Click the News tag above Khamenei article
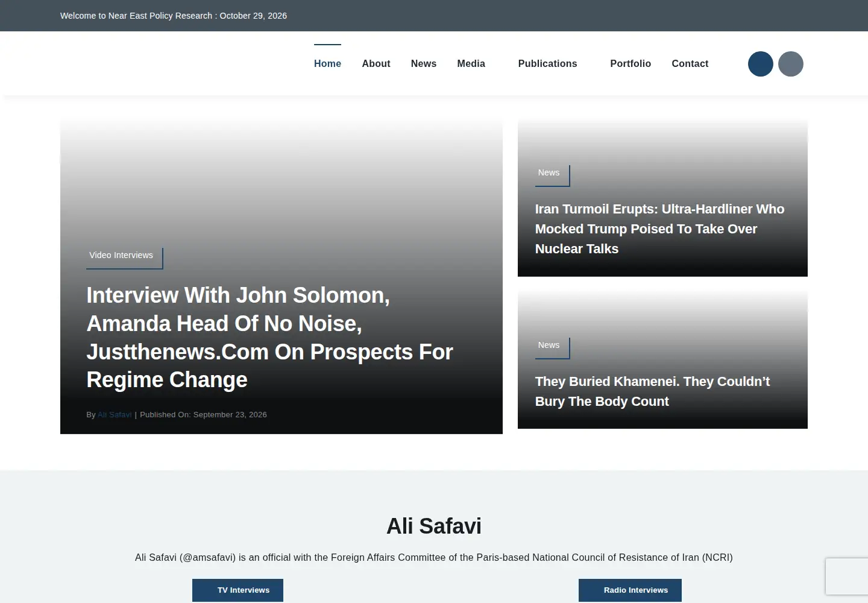The height and width of the screenshot is (603, 868). tap(552, 347)
